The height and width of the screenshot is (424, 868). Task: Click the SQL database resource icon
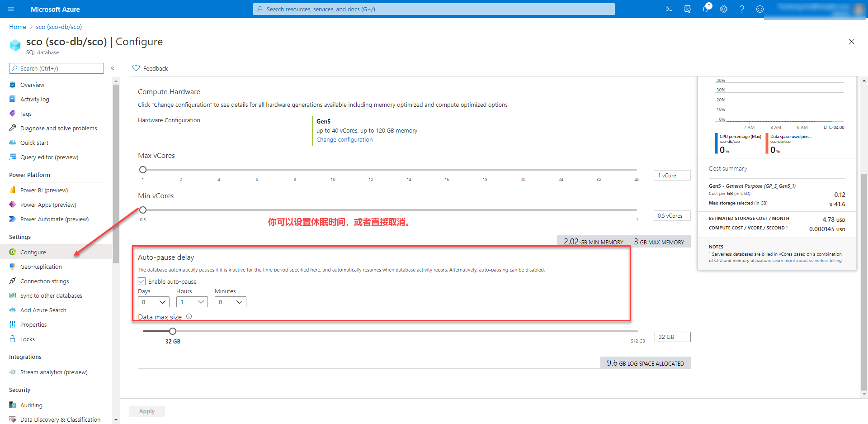click(x=15, y=45)
